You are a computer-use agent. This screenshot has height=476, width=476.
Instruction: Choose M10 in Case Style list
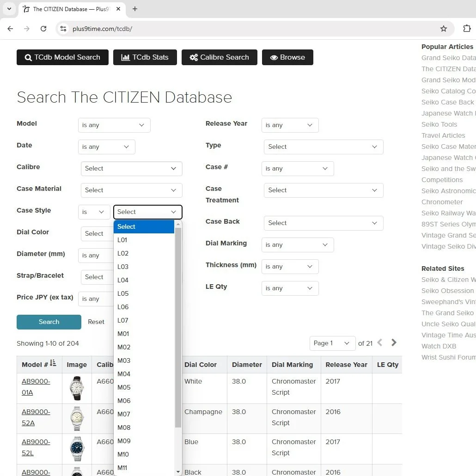pos(144,454)
